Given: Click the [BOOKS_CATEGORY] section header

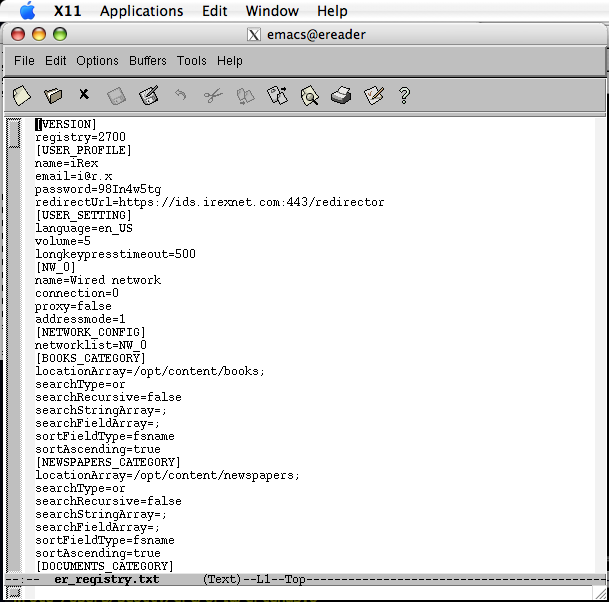Looking at the screenshot, I should click(x=90, y=358).
